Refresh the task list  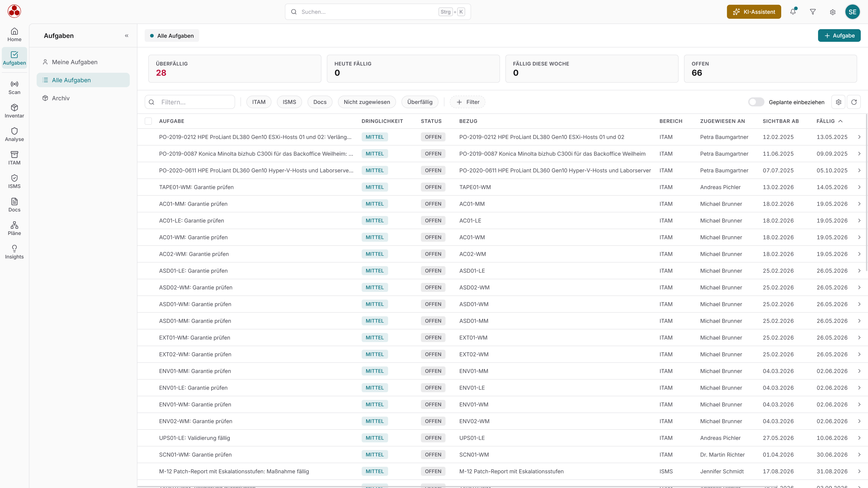(x=854, y=102)
